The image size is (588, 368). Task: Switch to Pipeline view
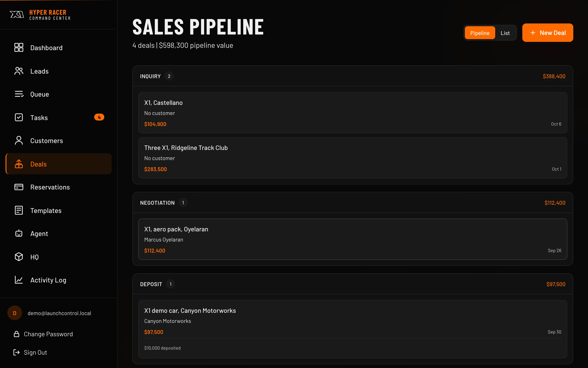pyautogui.click(x=480, y=33)
